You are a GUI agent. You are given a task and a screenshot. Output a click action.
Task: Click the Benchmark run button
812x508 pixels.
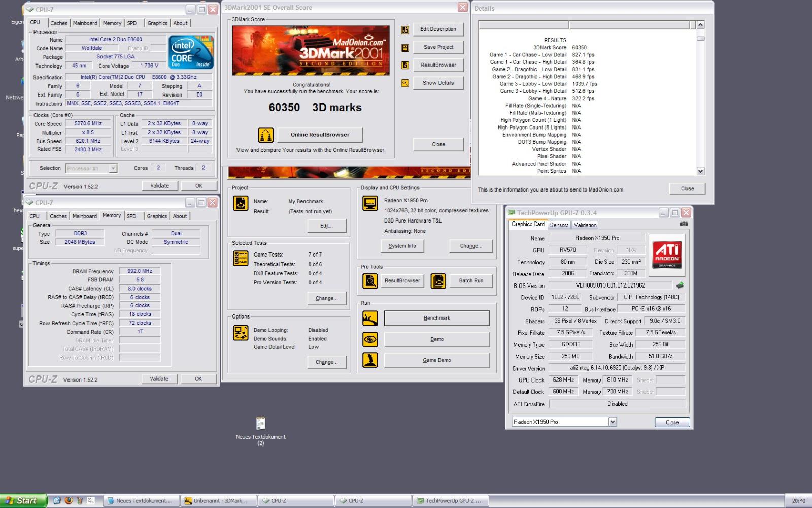click(437, 318)
